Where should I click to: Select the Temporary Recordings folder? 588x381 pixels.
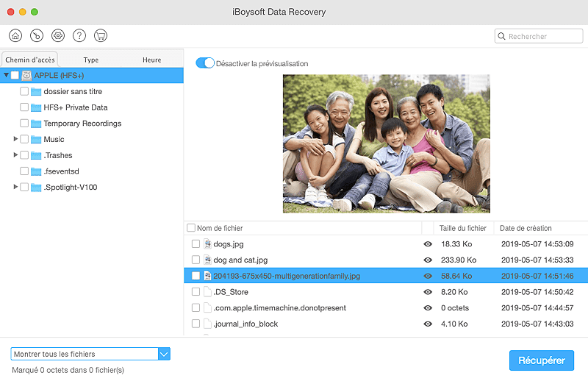82,124
